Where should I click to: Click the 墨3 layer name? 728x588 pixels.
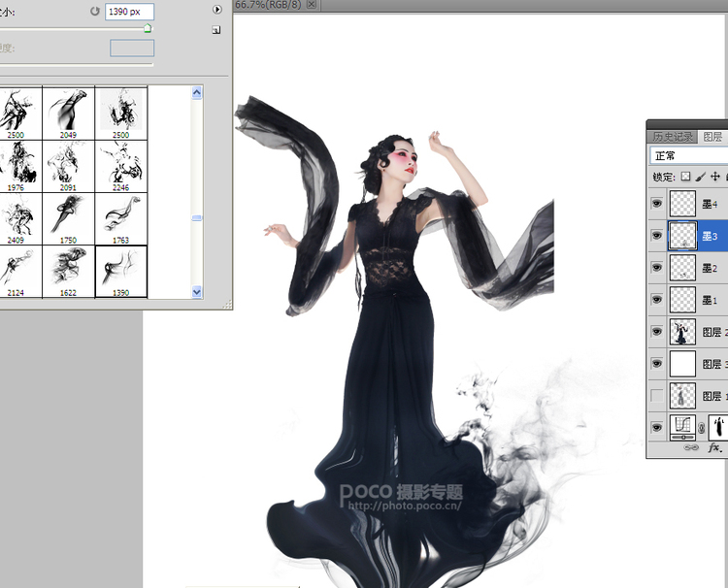pyautogui.click(x=710, y=236)
